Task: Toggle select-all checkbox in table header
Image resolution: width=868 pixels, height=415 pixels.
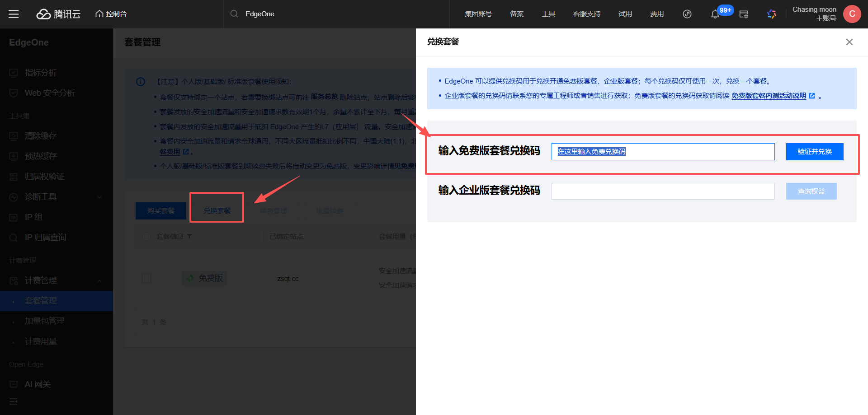Action: (146, 237)
